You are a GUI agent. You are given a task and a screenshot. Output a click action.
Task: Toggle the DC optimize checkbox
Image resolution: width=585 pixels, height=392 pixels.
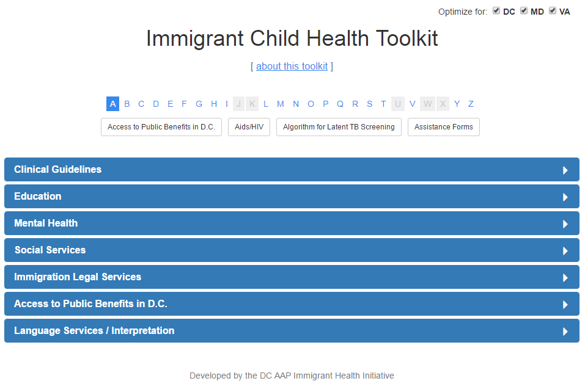point(496,10)
